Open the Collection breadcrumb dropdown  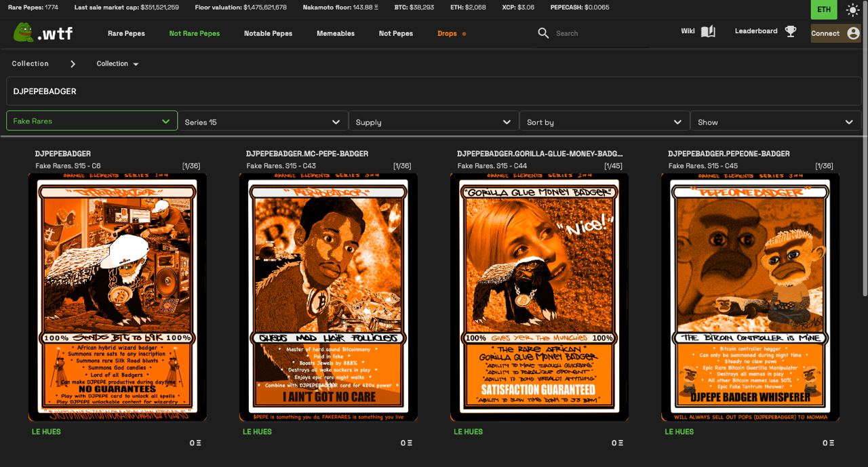point(117,64)
